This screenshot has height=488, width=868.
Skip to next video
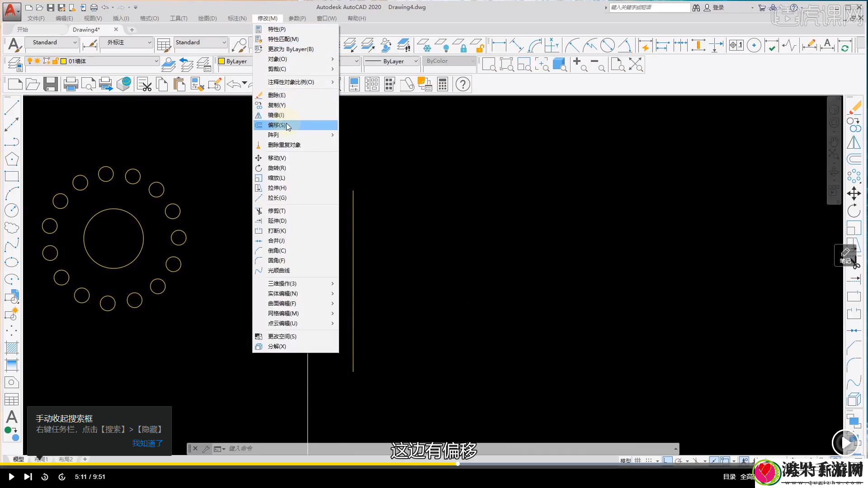(28, 477)
